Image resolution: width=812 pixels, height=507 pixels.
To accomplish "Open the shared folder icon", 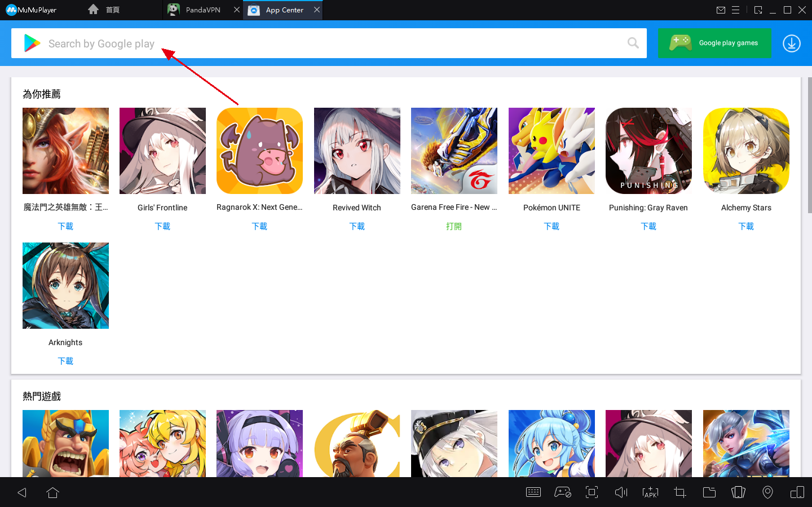I will [709, 492].
